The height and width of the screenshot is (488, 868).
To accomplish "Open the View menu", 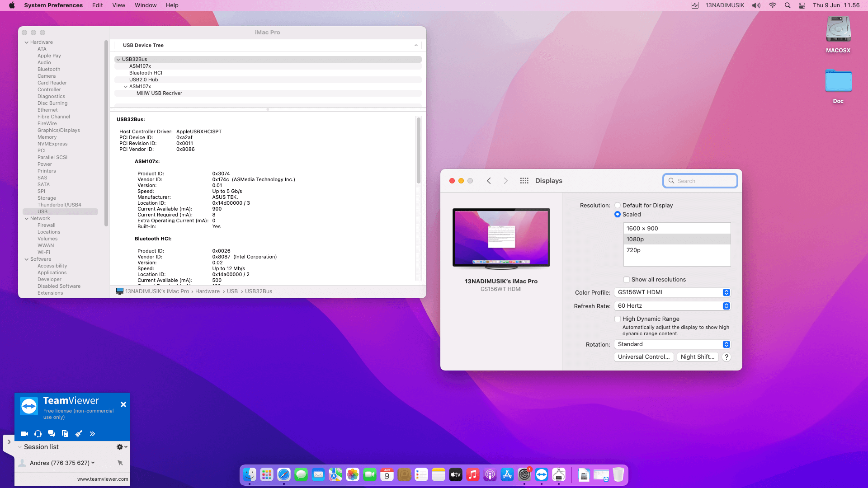I will [x=119, y=5].
